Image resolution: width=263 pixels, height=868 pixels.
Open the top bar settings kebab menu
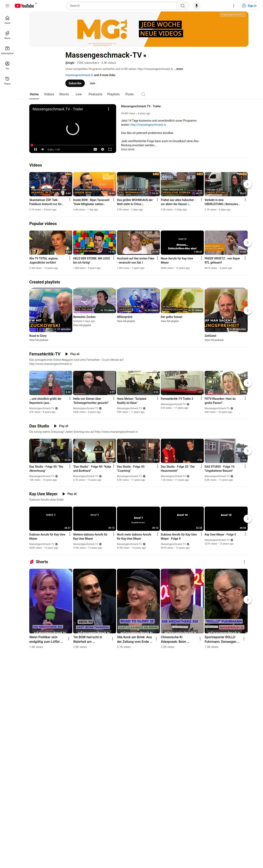[234, 6]
